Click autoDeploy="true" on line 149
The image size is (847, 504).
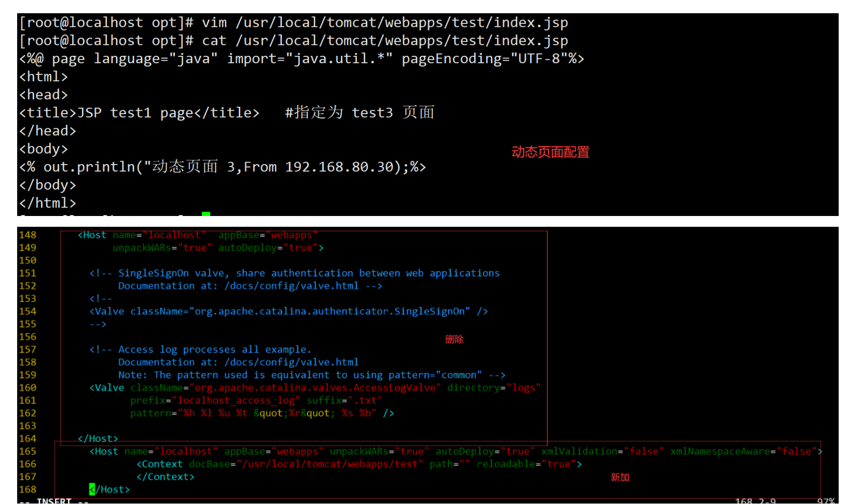(x=268, y=248)
